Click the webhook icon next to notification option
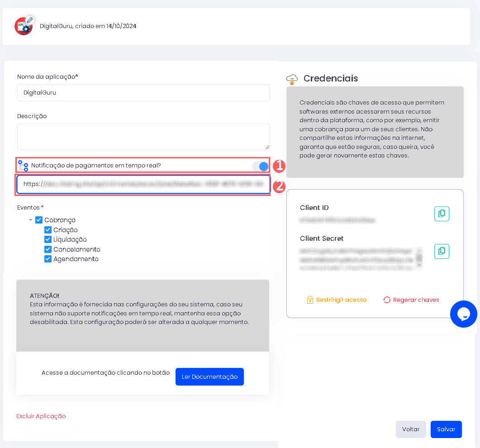This screenshot has width=480, height=448. point(23,166)
